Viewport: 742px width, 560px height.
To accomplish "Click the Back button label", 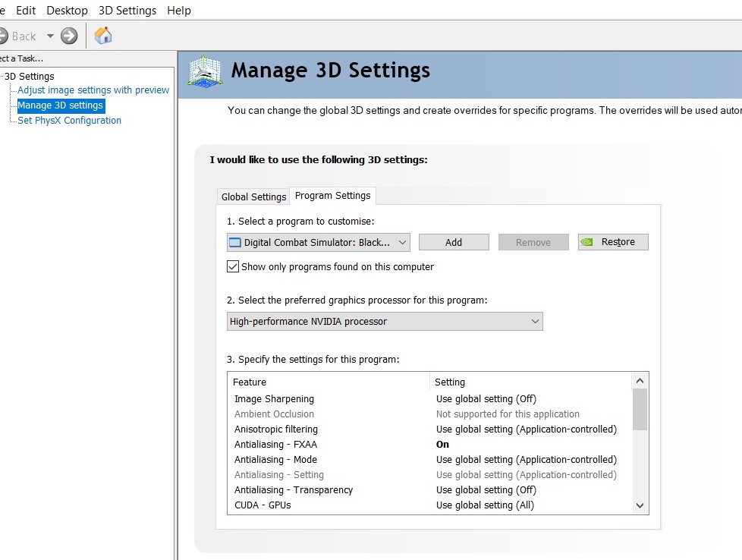I will tap(24, 36).
